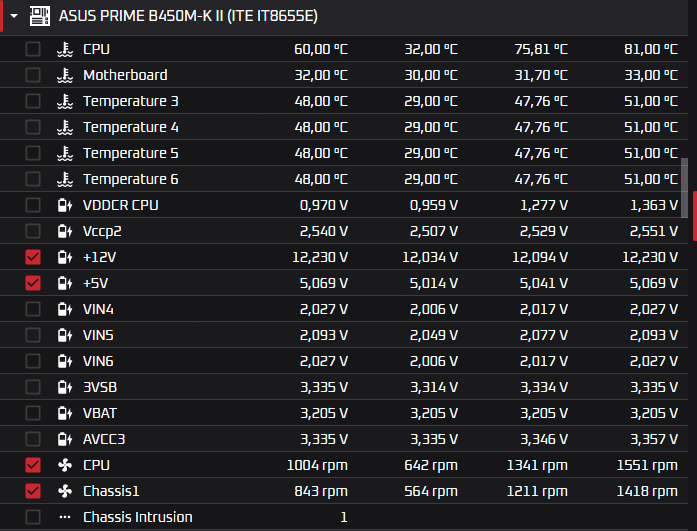Click the motherboard chip icon in header
The height and width of the screenshot is (531, 697).
(40, 16)
